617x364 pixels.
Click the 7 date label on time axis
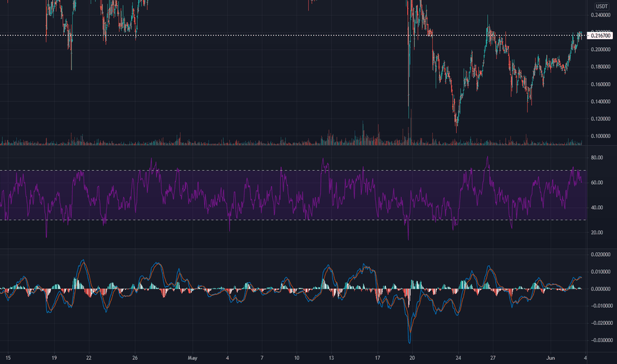pyautogui.click(x=262, y=358)
